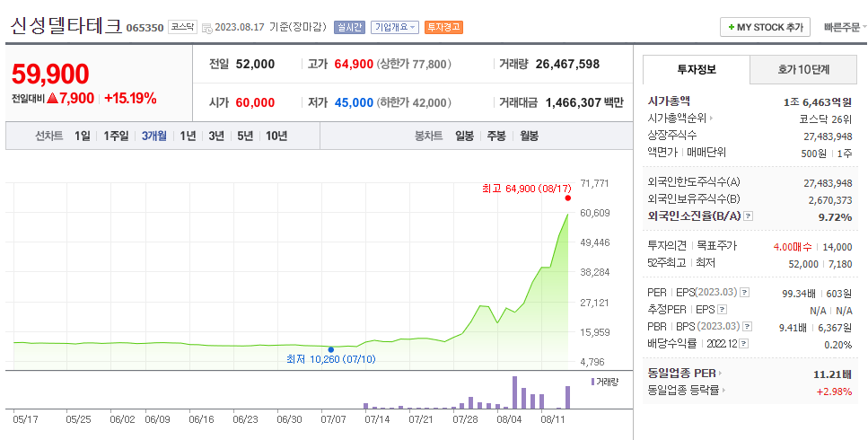Screen dimensions: 868x440
Task: Click the +15.19% change value
Action: pyautogui.click(x=130, y=99)
